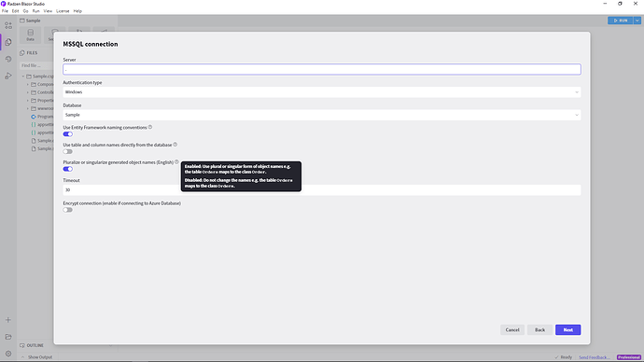Click the Data toolbar icon
Viewport: 644px width, 362px height.
31,35
